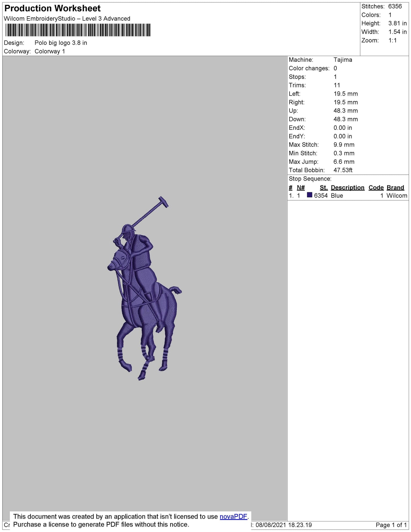Select 'Wilcom EmbroideryStudio – Level 3 Advanced' text
This screenshot has height=532, width=411.
click(67, 19)
